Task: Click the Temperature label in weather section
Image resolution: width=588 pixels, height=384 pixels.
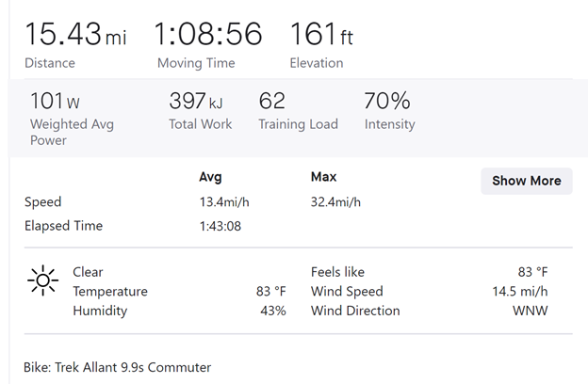Action: (110, 292)
